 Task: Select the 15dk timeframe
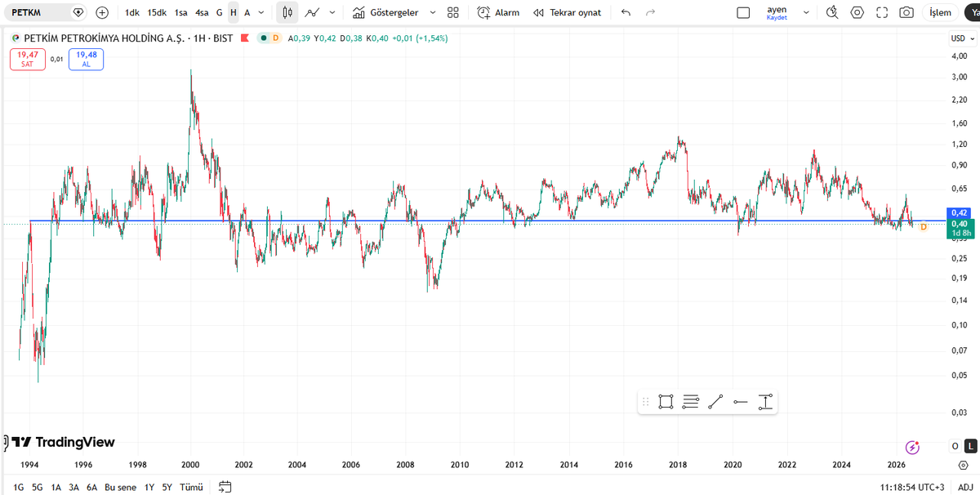[157, 12]
